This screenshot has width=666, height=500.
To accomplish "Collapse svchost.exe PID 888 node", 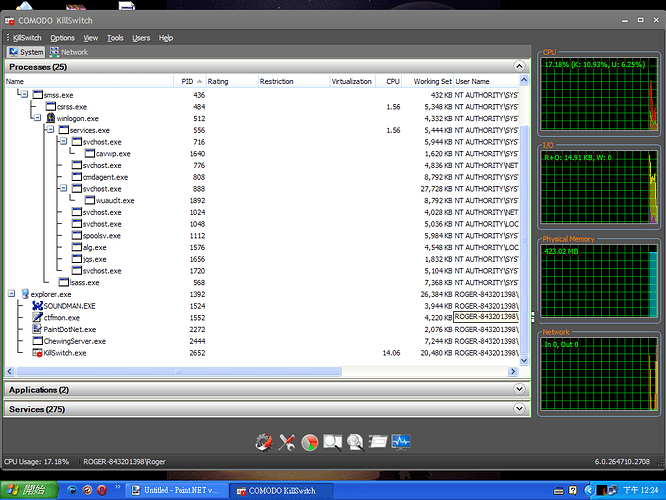I will [63, 188].
